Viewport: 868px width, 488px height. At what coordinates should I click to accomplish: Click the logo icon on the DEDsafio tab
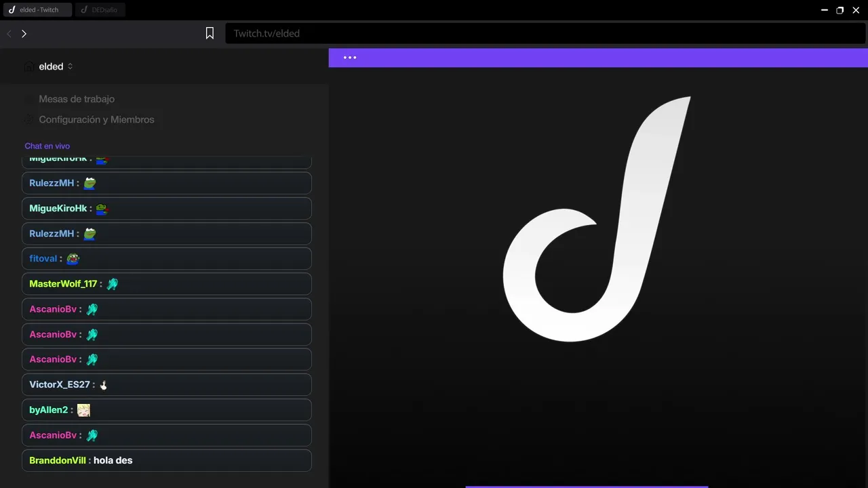[x=84, y=10]
